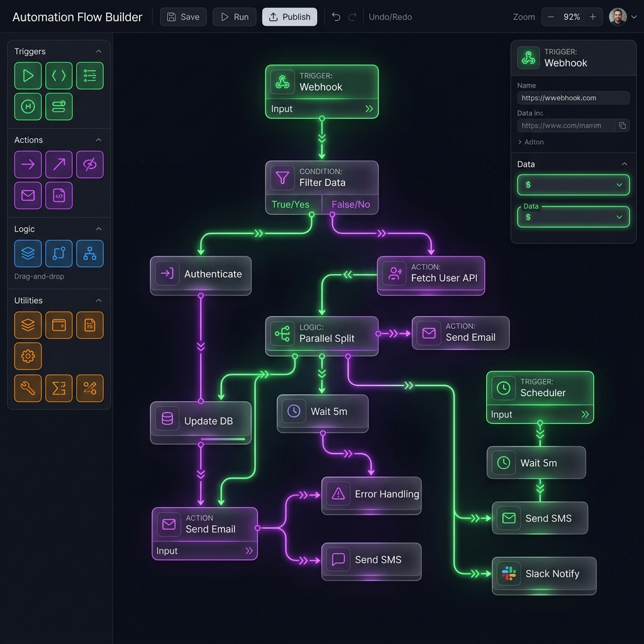The height and width of the screenshot is (644, 644).
Task: Click the 92% zoom value
Action: tap(572, 17)
